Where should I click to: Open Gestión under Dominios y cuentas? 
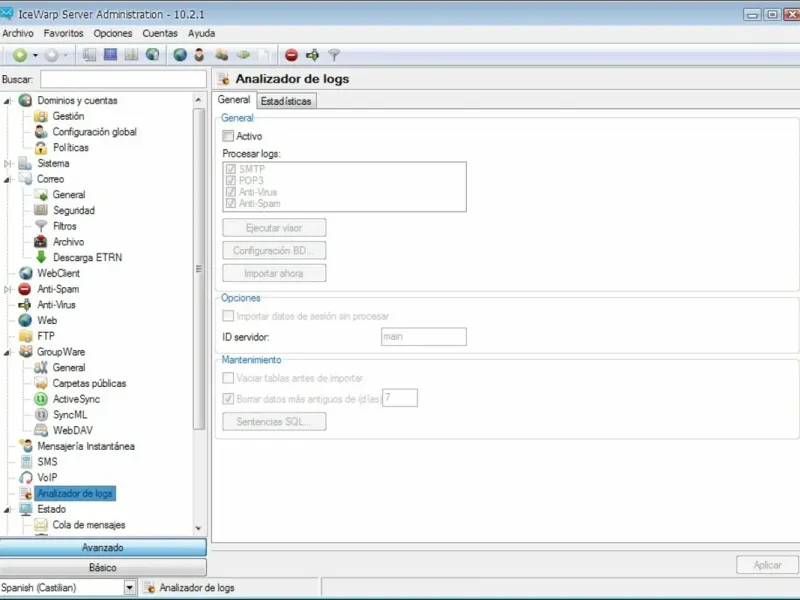point(68,116)
